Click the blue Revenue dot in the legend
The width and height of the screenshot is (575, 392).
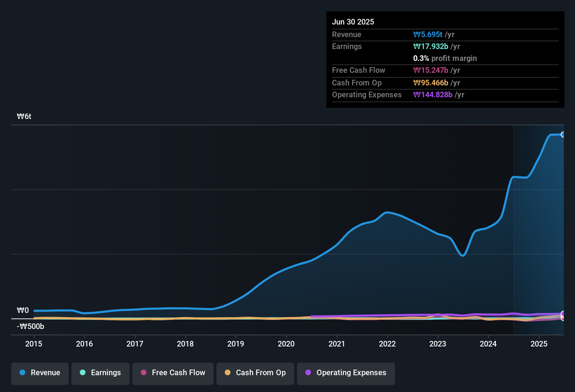pyautogui.click(x=22, y=373)
